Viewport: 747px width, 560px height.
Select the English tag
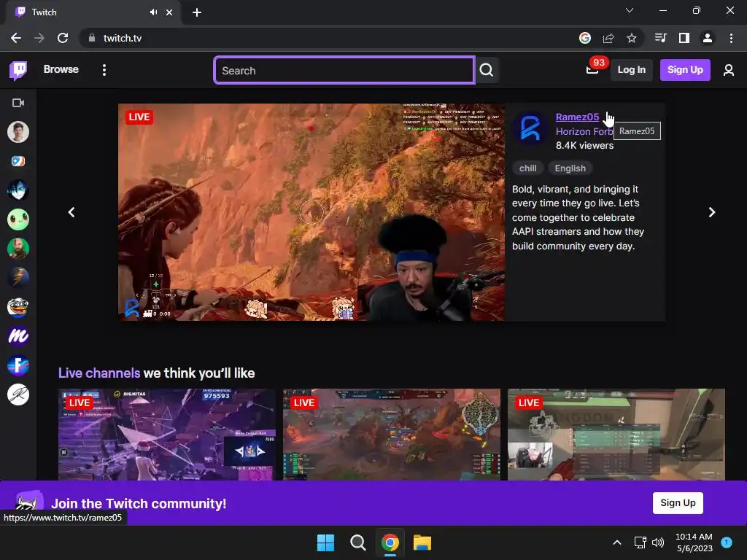570,168
